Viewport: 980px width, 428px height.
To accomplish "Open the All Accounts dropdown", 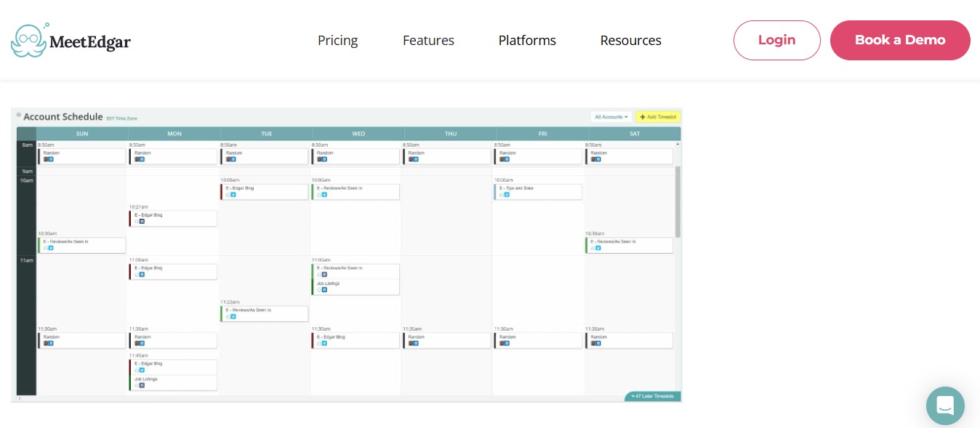I will pyautogui.click(x=611, y=117).
